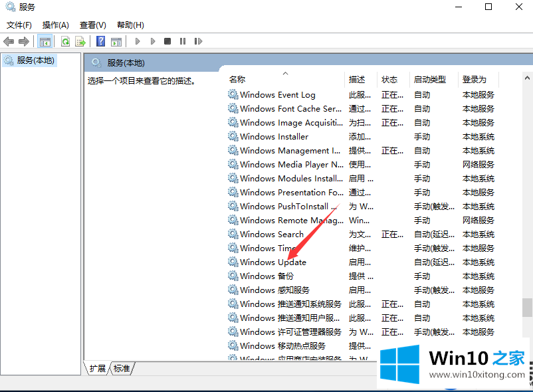
Task: Click the Refresh toolbar icon
Action: 65,41
